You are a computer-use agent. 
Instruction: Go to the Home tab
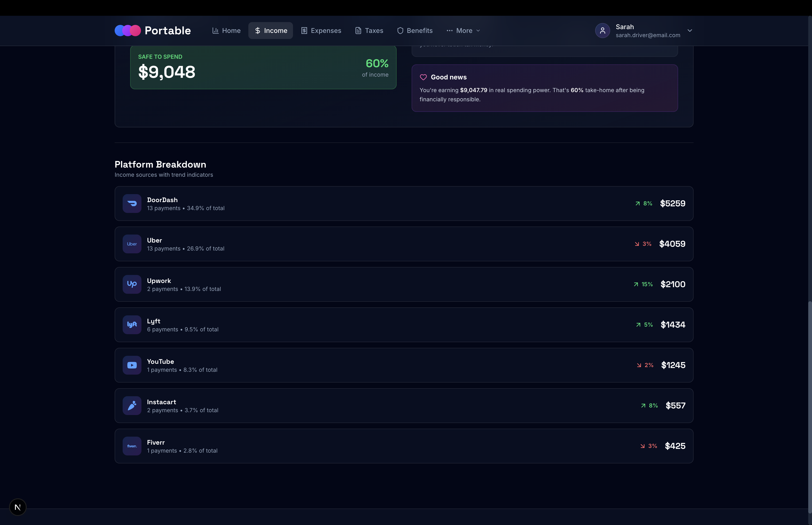point(226,31)
